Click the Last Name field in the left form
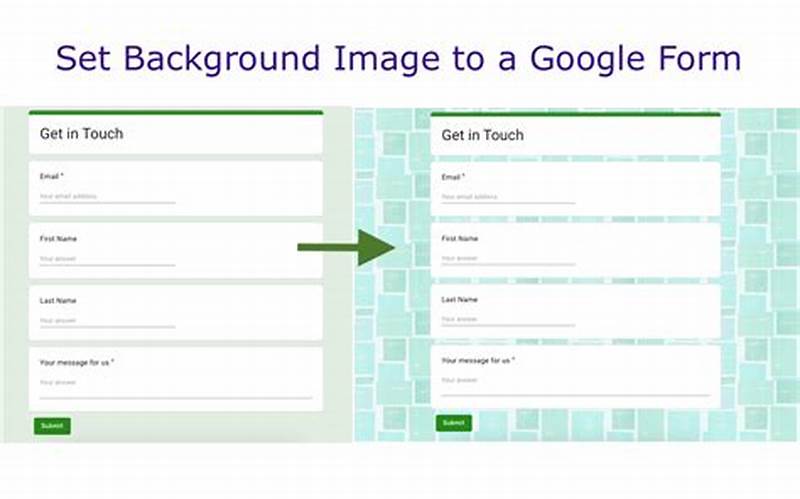The height and width of the screenshot is (499, 800). click(x=108, y=321)
